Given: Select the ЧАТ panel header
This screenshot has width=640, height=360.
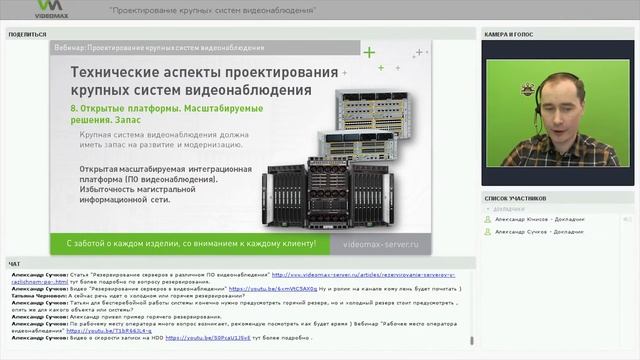Looking at the screenshot, I should click(241, 264).
